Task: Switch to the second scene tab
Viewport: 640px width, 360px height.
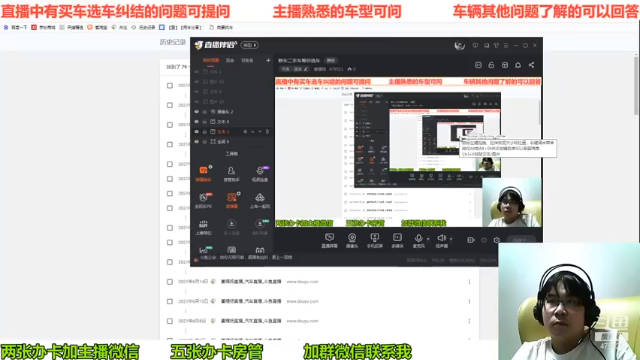Action: [230, 60]
